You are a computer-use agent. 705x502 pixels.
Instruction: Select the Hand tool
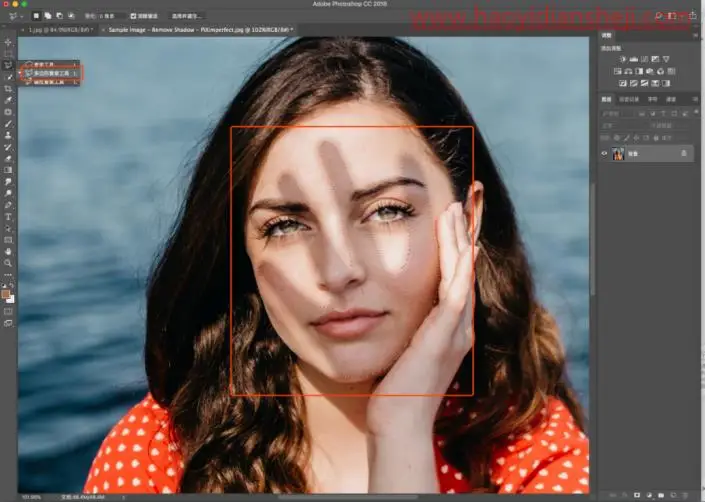click(x=8, y=252)
